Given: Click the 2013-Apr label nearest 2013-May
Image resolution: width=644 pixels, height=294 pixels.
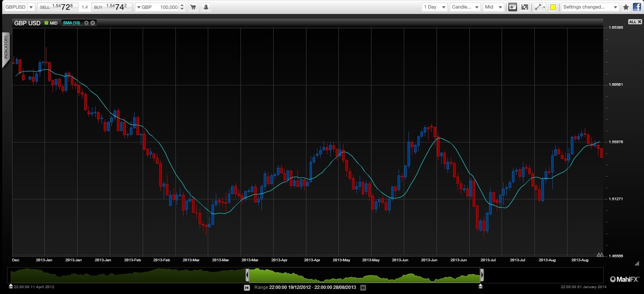Looking at the screenshot, I should 312,260.
